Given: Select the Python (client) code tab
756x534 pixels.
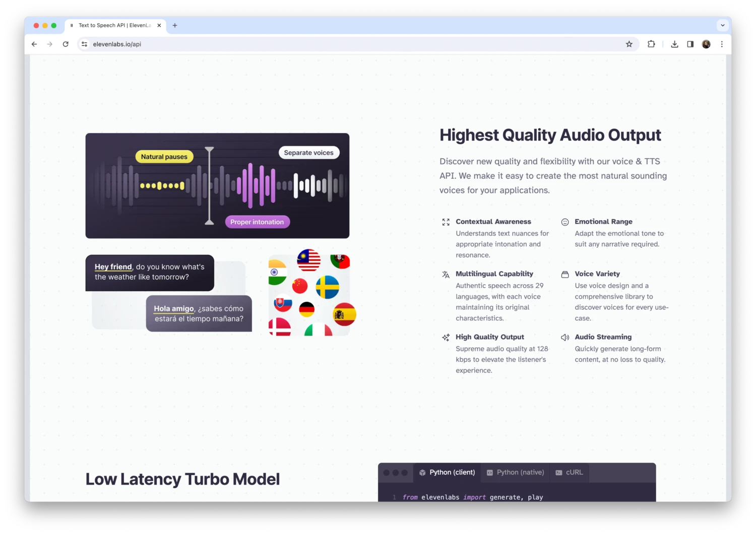Looking at the screenshot, I should (x=447, y=473).
